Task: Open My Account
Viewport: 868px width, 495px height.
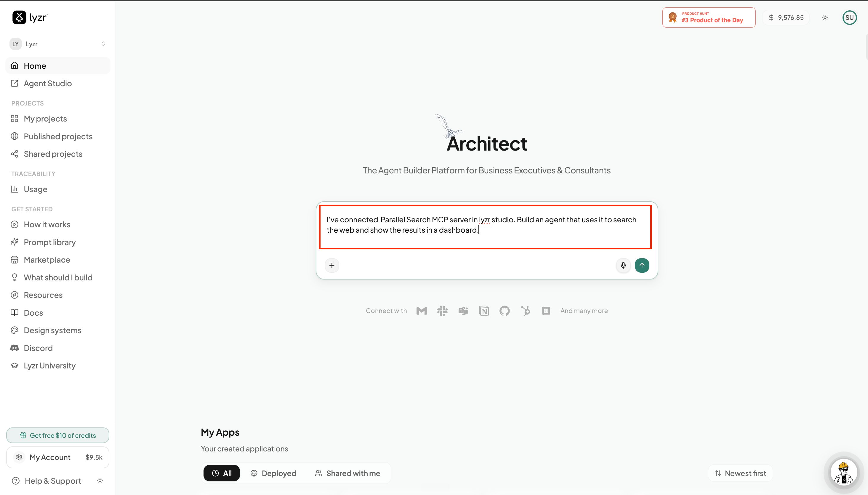Action: point(58,457)
